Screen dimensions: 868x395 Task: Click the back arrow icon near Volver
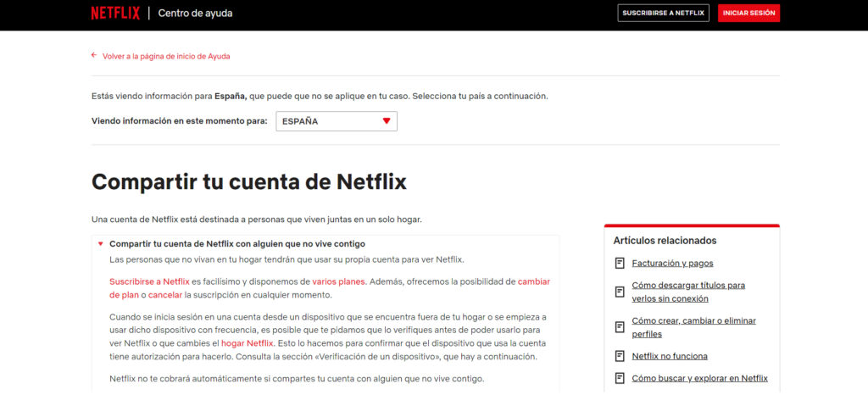94,56
